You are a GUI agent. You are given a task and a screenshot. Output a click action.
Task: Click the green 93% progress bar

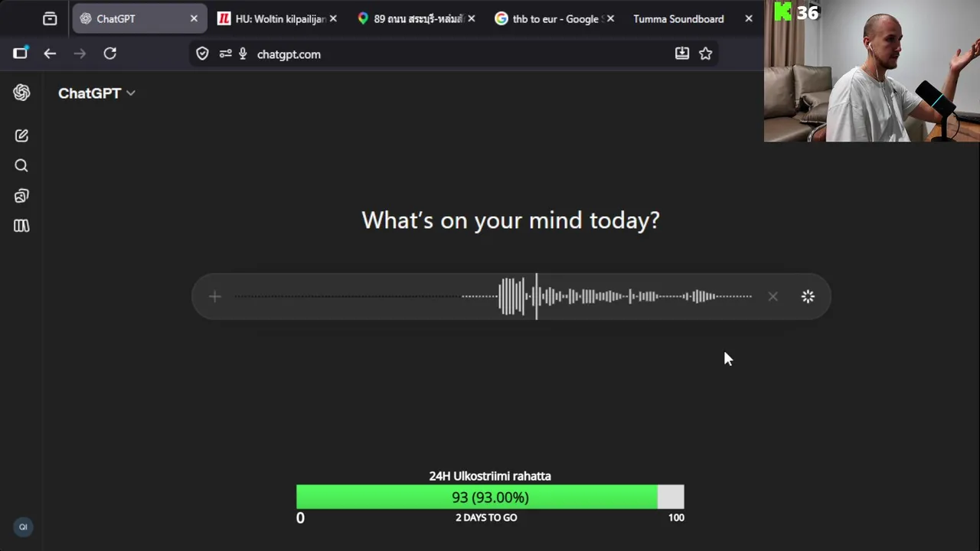tap(490, 497)
